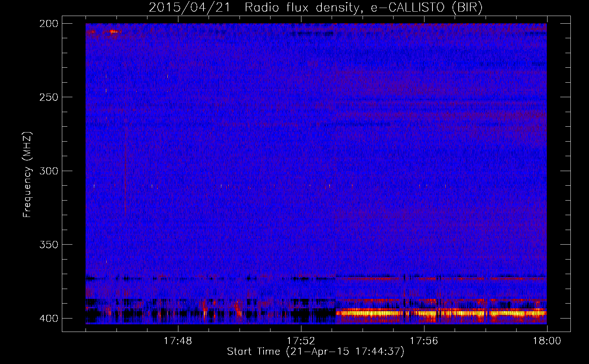Click the bright red spot near 200 MHz
589x364 pixels.
coord(114,32)
